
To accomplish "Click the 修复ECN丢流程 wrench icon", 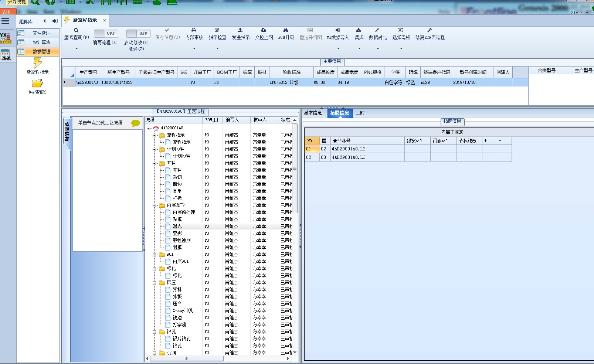I will click(x=430, y=30).
